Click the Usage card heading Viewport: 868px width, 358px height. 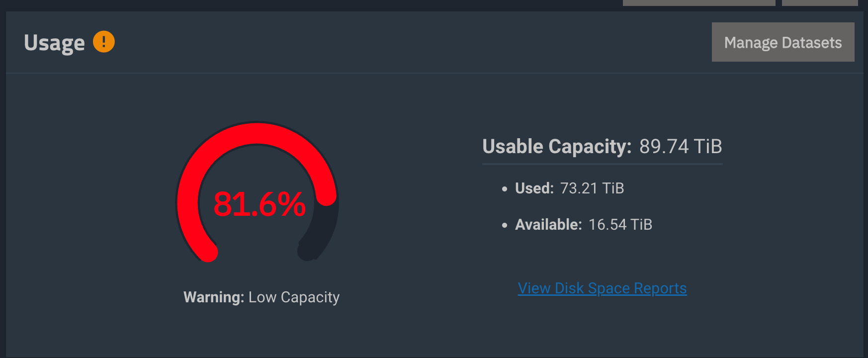click(54, 43)
